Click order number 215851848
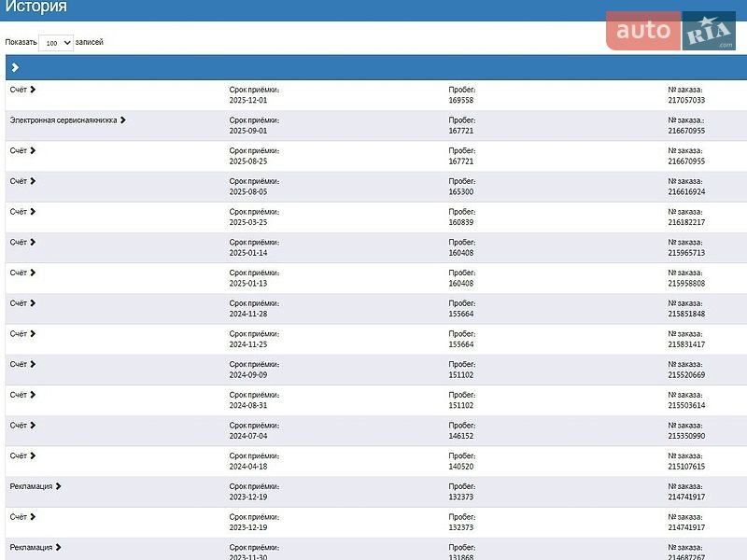This screenshot has width=747, height=560. 686,314
